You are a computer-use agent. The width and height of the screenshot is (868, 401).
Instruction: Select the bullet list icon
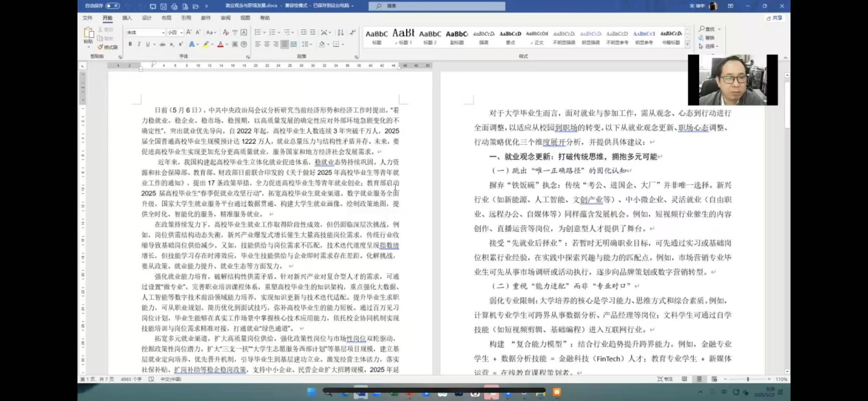tap(258, 32)
